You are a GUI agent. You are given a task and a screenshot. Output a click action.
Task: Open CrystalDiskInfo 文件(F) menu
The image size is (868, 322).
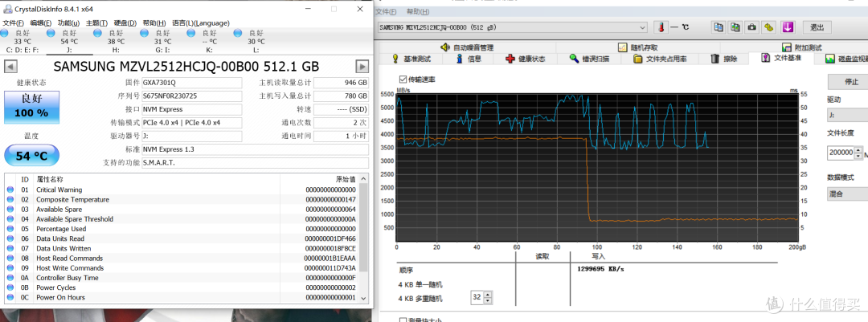[14, 22]
